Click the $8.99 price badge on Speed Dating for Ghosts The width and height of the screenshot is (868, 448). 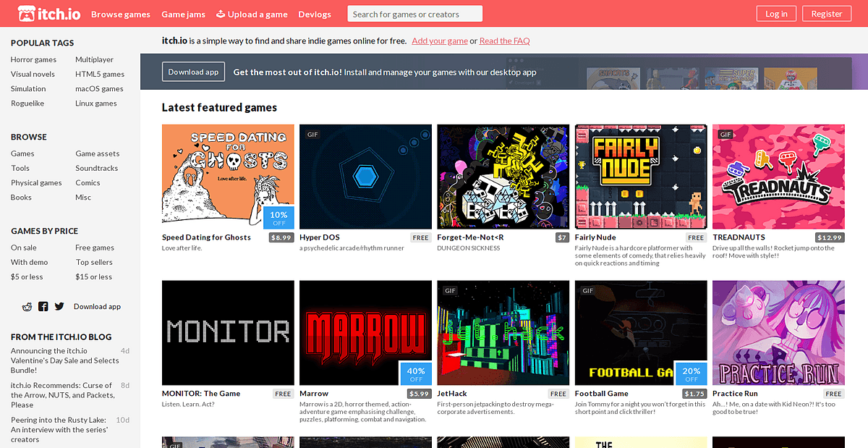[x=281, y=237]
